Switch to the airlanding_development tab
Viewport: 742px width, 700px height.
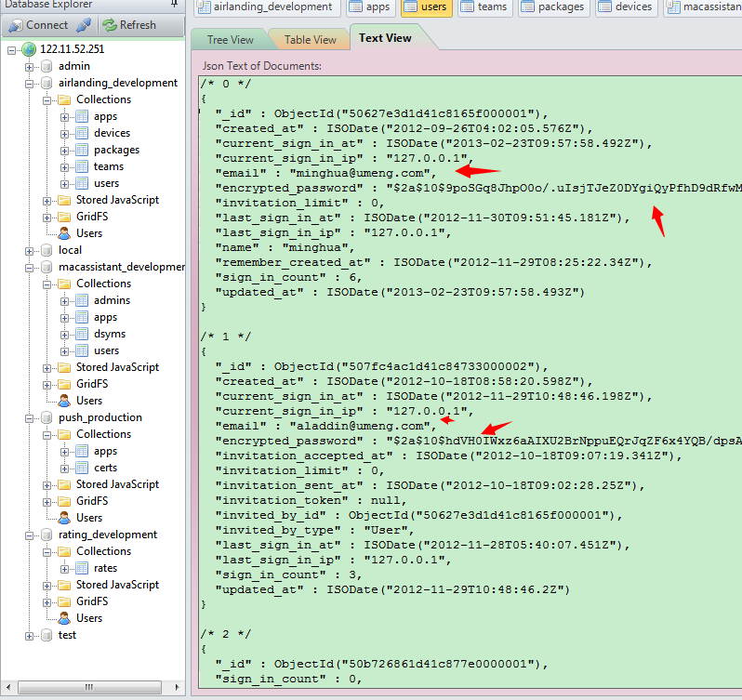tap(267, 7)
